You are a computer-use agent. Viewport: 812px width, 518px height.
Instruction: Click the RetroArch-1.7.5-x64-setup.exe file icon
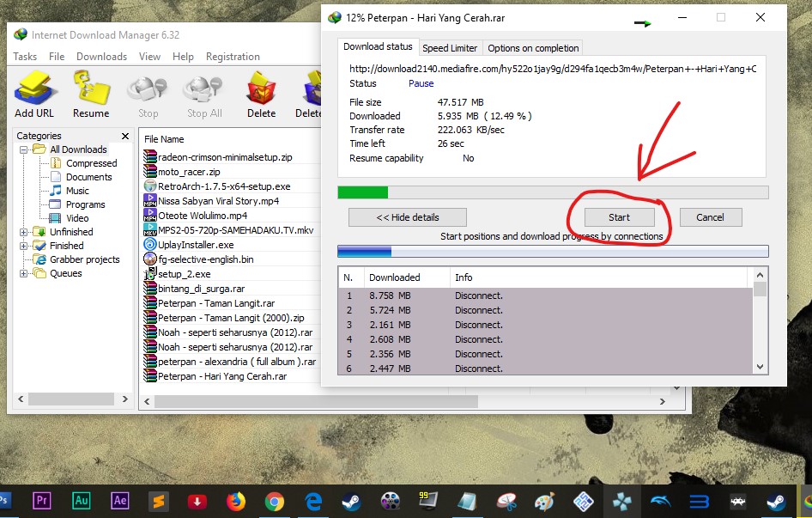coord(150,186)
